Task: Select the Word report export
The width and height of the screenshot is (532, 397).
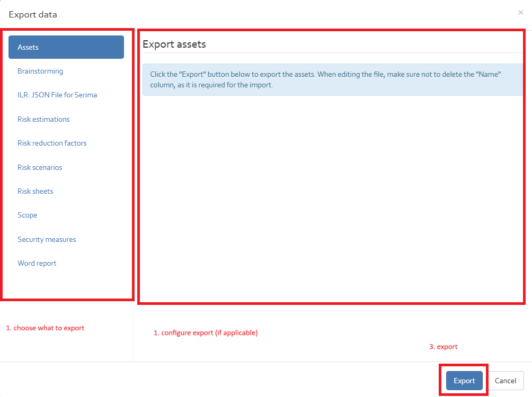Action: coord(37,264)
